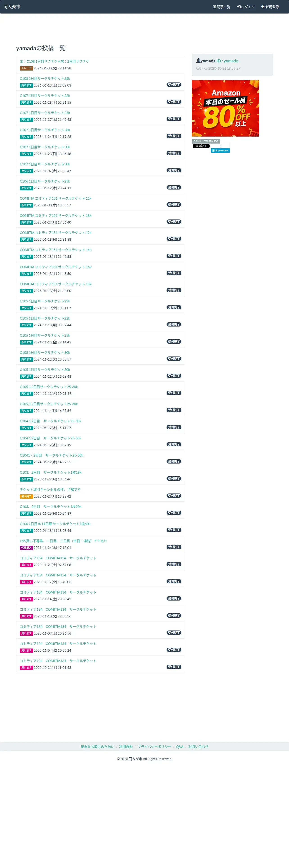The width and height of the screenshot is (289, 868).
Task: Open C99買い子募集 post link
Action: 63,541
